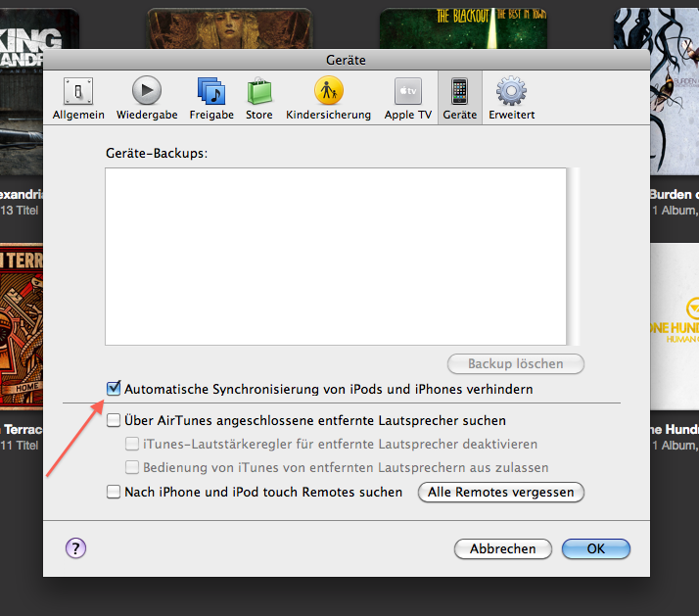Enable Über AirTunes angeschlossene Lautsprecher suchen
The height and width of the screenshot is (616, 699).
click(114, 420)
